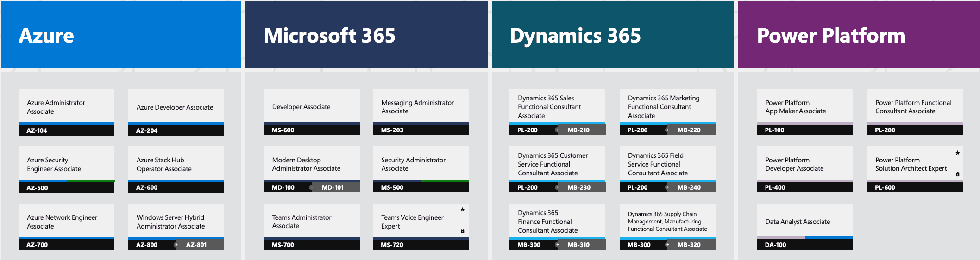Click the star icon on Teams Voice Engineer Expert
Screen dimensions: 980x260
point(462,210)
